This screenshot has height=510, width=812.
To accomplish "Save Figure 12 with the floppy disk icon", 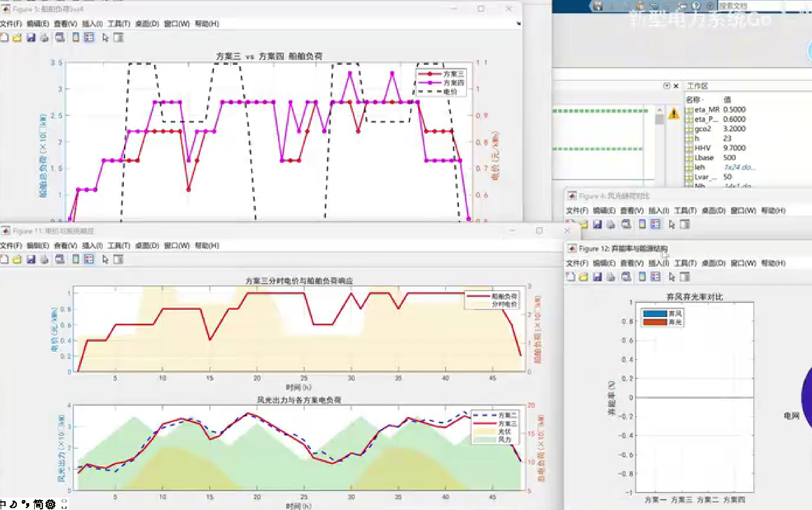I will [597, 277].
